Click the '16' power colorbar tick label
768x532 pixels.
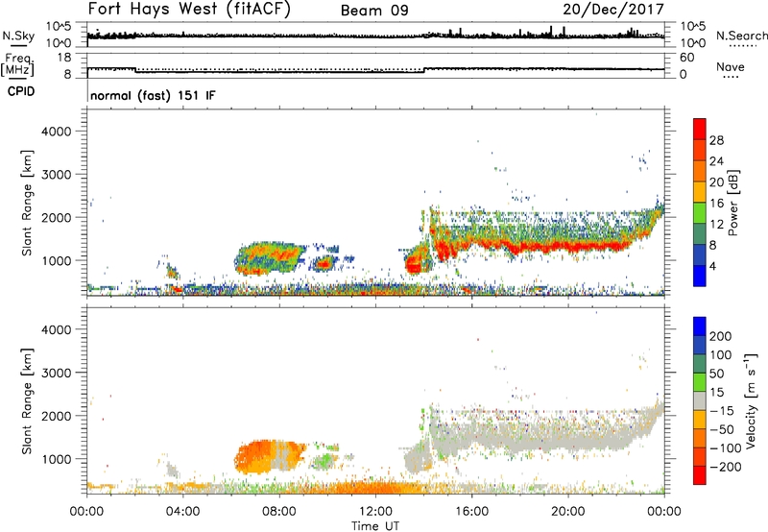pos(716,204)
